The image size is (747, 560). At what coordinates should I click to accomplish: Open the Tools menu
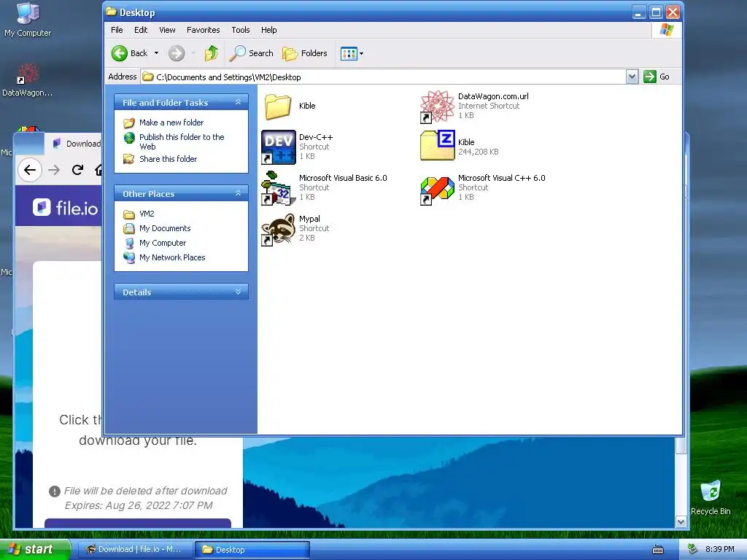click(x=241, y=30)
